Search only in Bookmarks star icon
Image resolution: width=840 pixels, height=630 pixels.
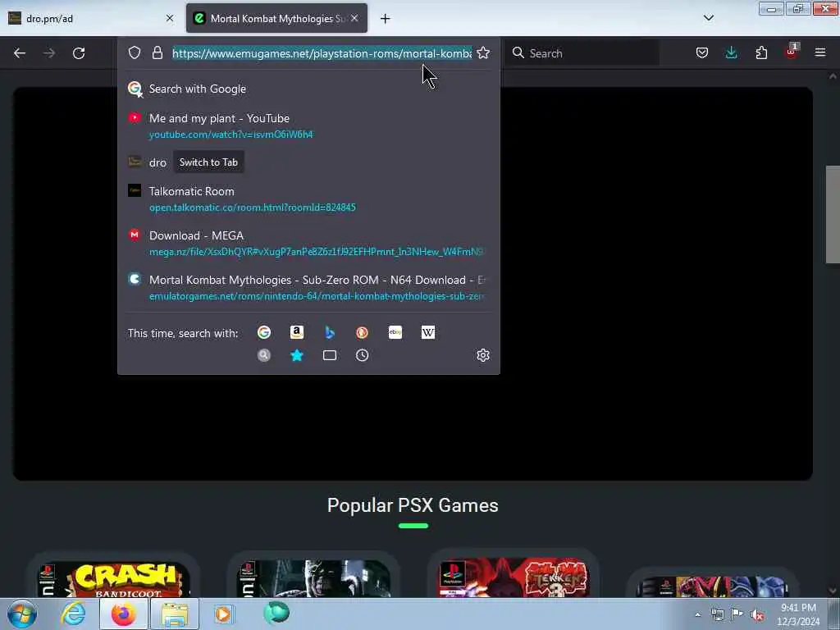pyautogui.click(x=297, y=355)
